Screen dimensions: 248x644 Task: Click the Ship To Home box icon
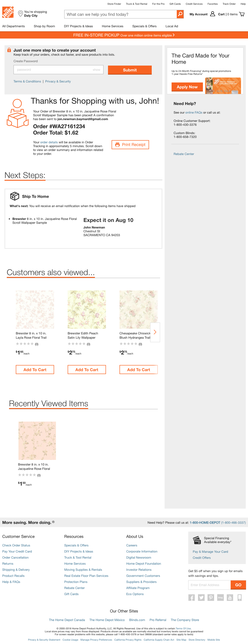coord(15,196)
